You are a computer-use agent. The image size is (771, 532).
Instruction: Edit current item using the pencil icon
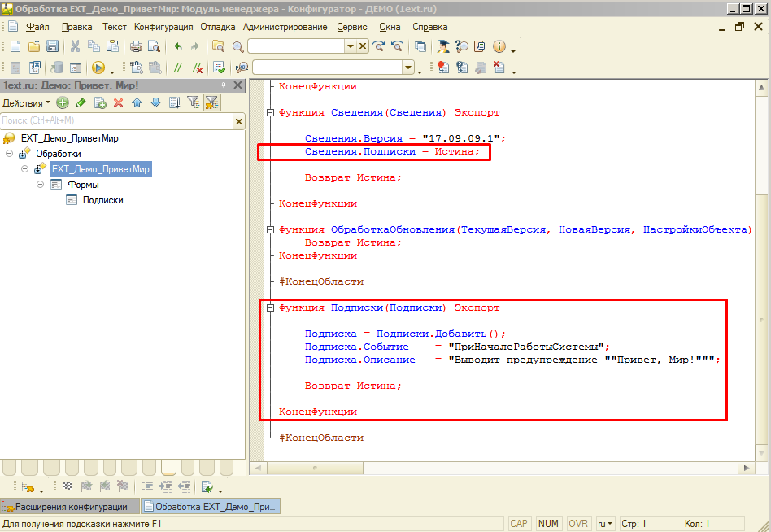[x=81, y=103]
